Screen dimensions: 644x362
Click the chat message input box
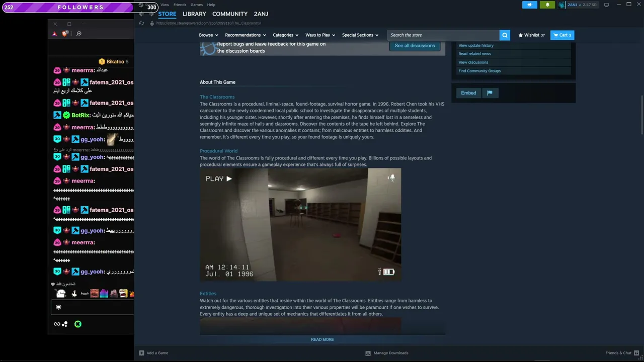[x=93, y=307]
